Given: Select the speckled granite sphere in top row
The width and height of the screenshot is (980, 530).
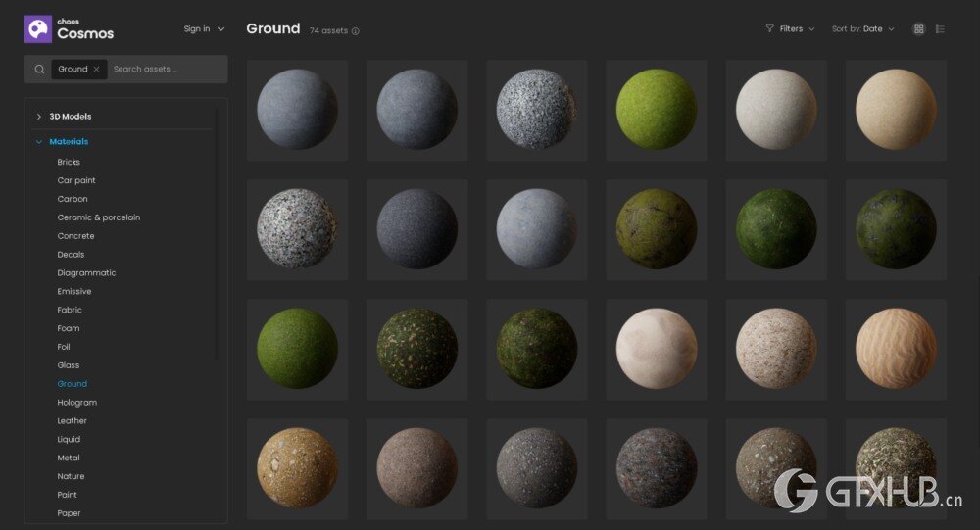Looking at the screenshot, I should coord(536,110).
